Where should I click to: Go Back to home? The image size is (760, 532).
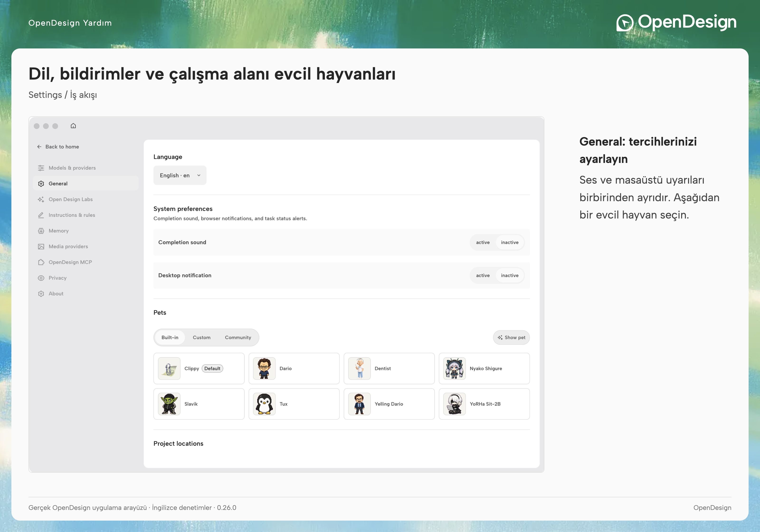pos(58,147)
